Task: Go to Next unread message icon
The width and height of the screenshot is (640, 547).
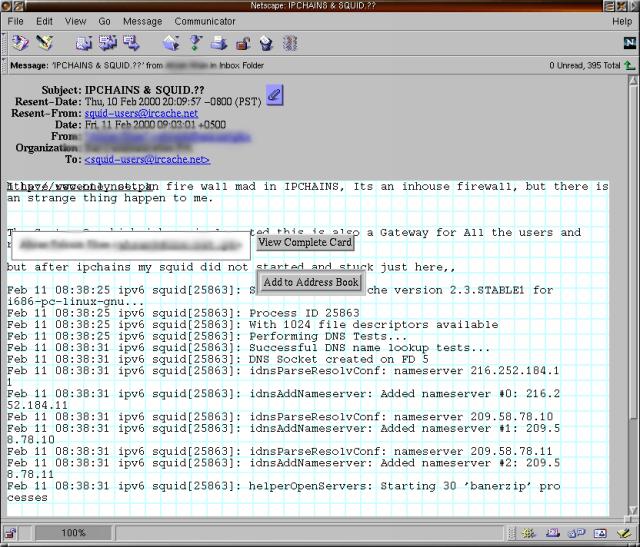Action: click(196, 43)
